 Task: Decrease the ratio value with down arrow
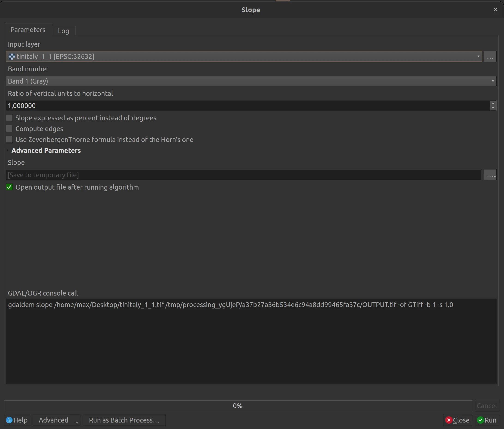point(493,108)
